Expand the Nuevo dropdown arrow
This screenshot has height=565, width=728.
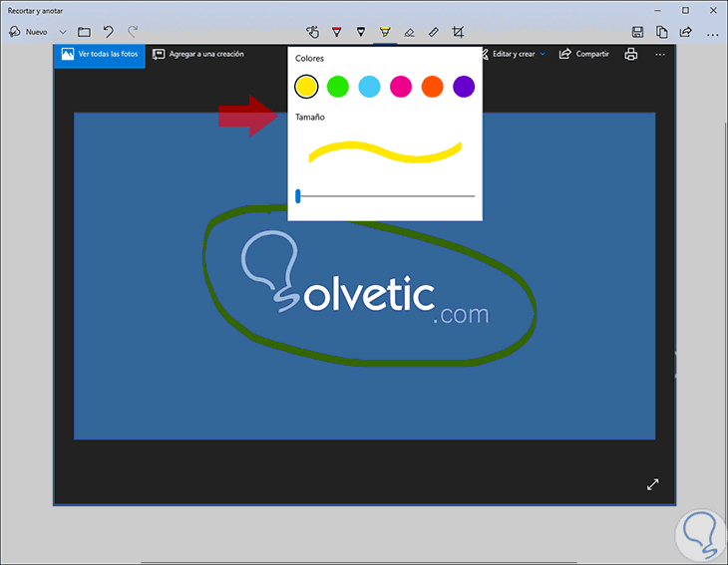63,32
